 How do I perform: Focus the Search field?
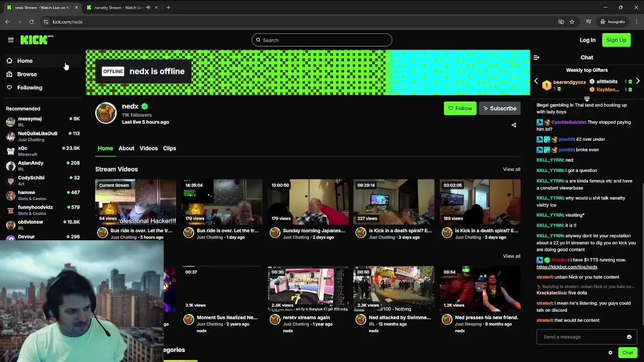pos(322,40)
